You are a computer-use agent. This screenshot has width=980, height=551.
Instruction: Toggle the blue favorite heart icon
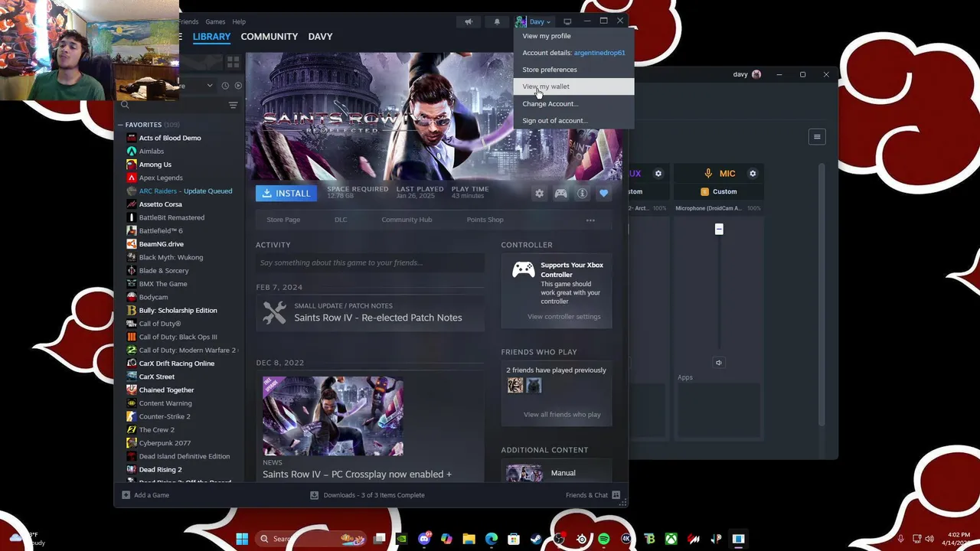[603, 194]
